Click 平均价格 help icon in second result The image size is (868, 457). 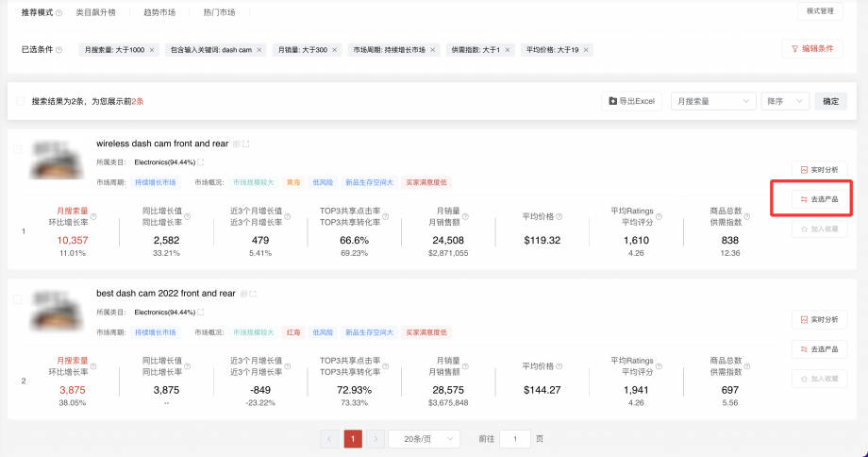tap(559, 366)
